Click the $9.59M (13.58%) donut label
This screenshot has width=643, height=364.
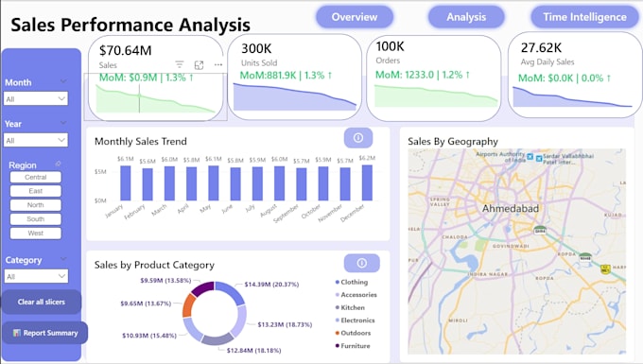165,281
